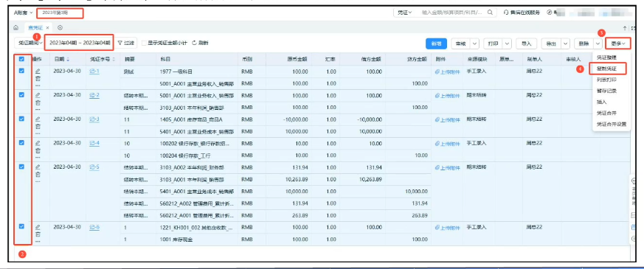644x269 pixels.
Task: Open the home page icon tab
Action: 15,27
